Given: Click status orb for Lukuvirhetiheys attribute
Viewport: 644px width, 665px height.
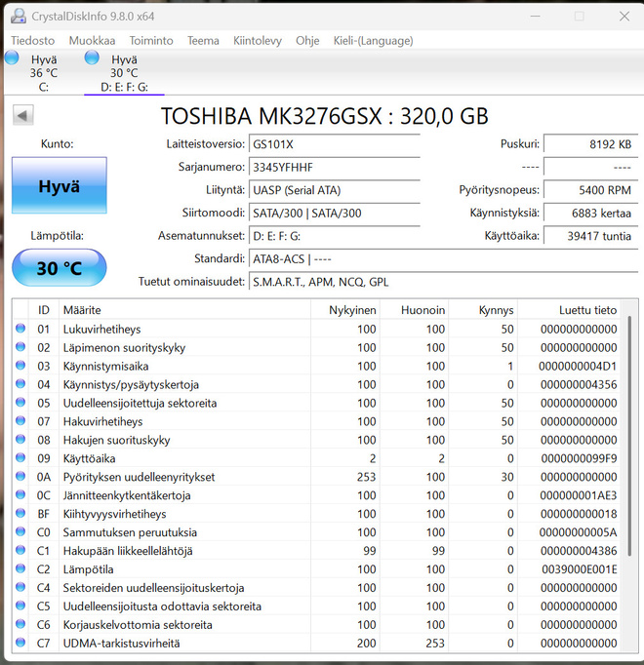Looking at the screenshot, I should 20,329.
